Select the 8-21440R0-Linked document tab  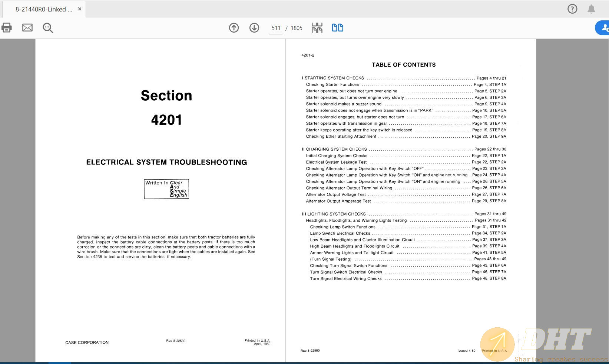click(44, 9)
